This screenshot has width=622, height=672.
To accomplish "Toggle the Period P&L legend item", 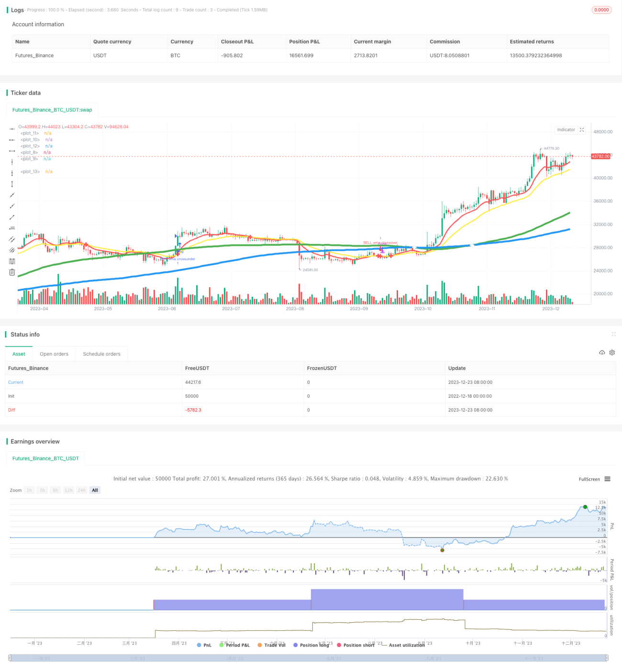I will [234, 645].
